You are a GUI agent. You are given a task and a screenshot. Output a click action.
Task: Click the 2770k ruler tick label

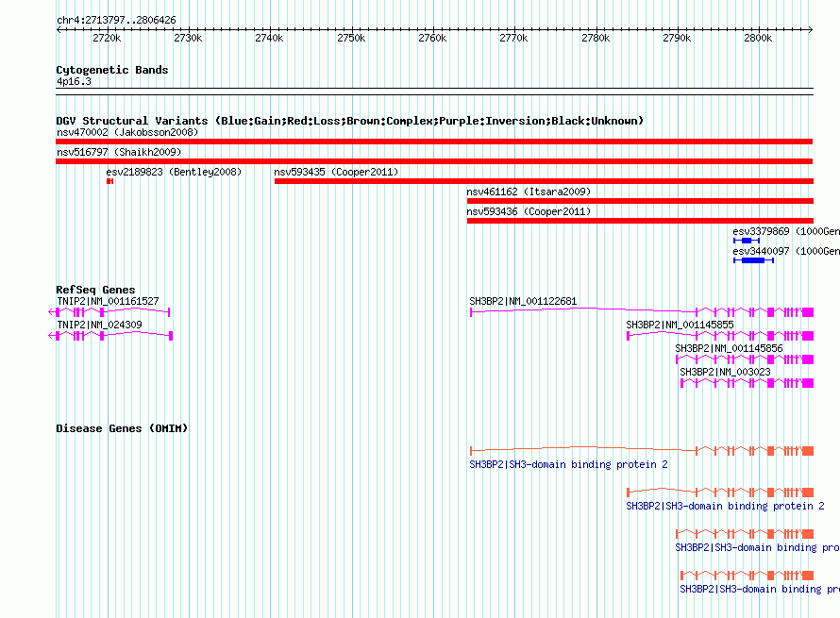click(x=513, y=38)
